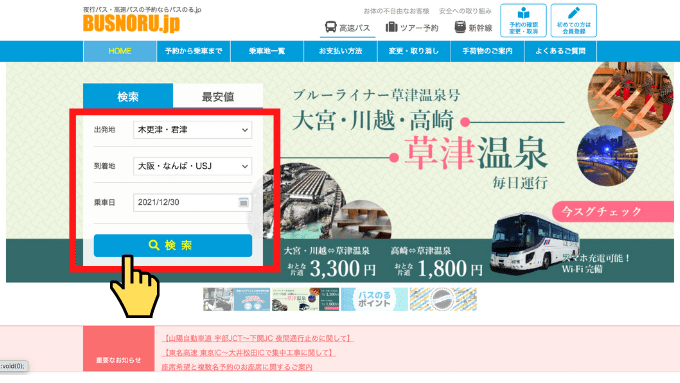
Task: Click the 予約の確認 変更・取消 button
Action: coord(523,20)
